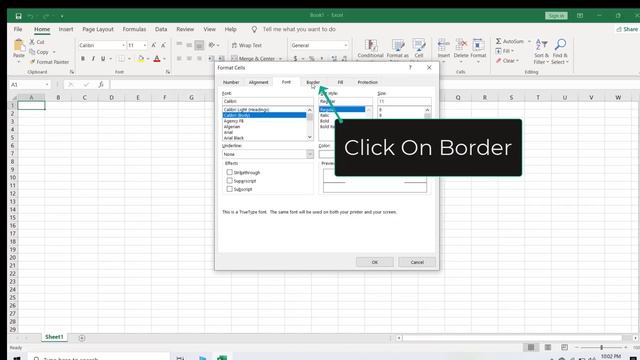Viewport: 640px width, 360px height.
Task: Click OK in the Format Cells dialog
Action: [375, 262]
